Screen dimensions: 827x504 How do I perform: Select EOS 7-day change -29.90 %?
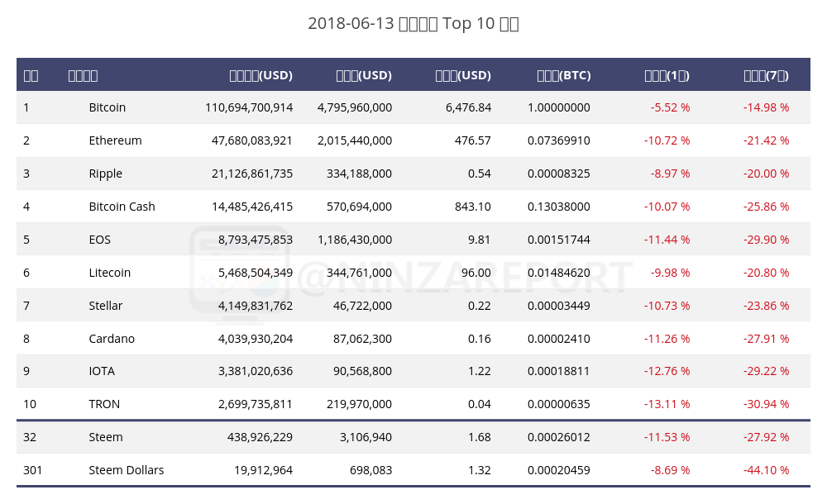tap(767, 240)
